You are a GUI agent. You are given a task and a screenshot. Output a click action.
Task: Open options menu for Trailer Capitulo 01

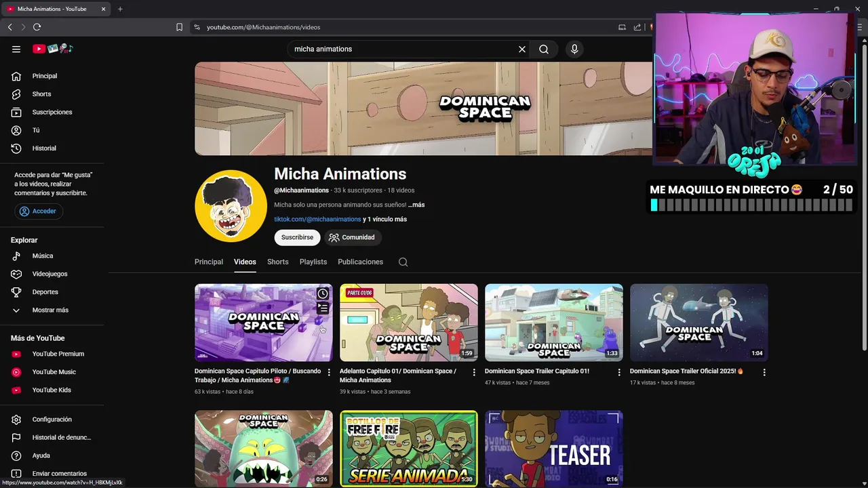tap(619, 372)
